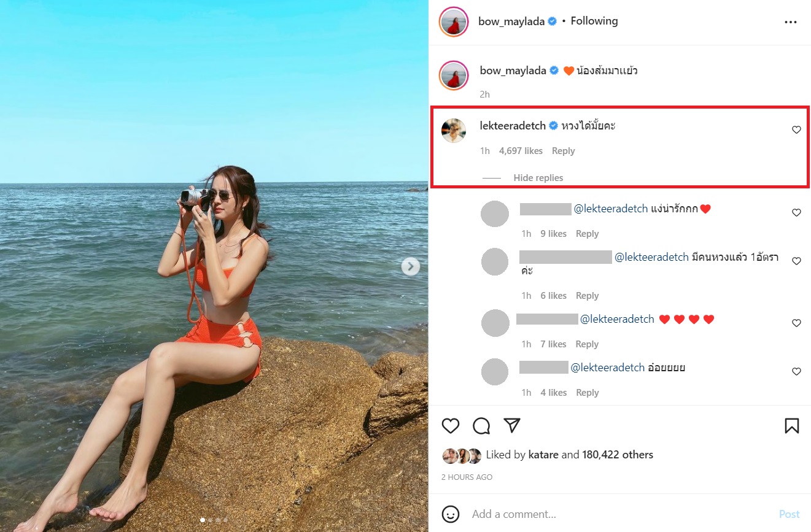Open the three-dot more options menu
This screenshot has height=532, width=811.
[x=790, y=22]
